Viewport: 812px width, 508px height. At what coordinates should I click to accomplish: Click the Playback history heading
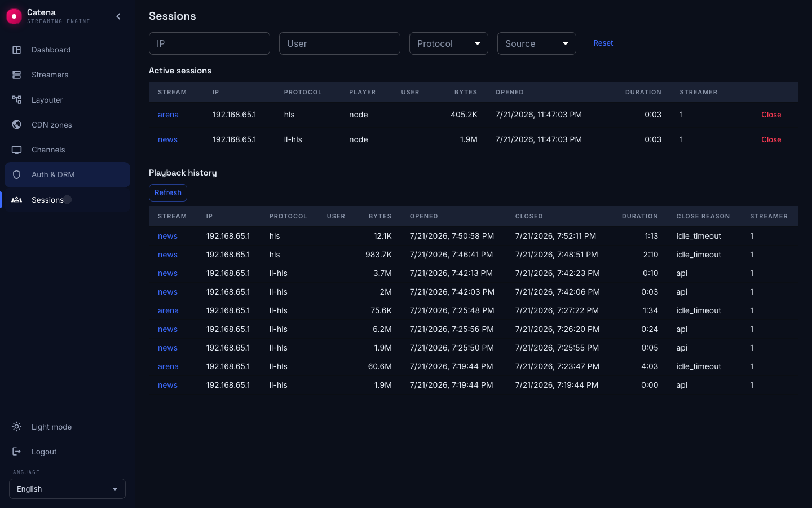(x=183, y=173)
